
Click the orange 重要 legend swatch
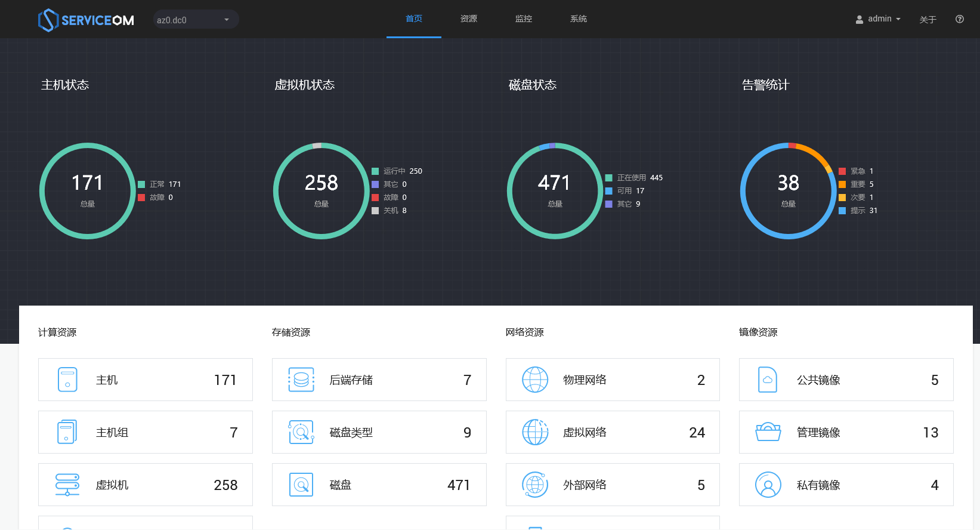[x=842, y=184]
